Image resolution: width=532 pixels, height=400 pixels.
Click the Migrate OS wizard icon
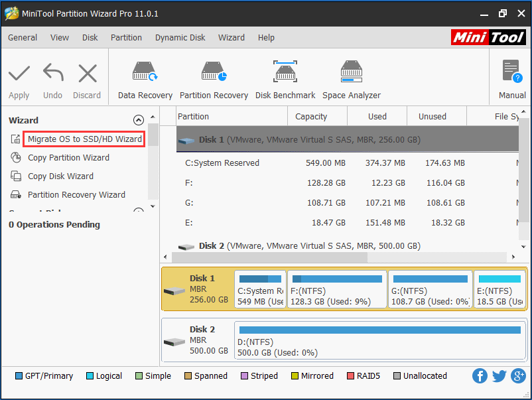pyautogui.click(x=15, y=139)
